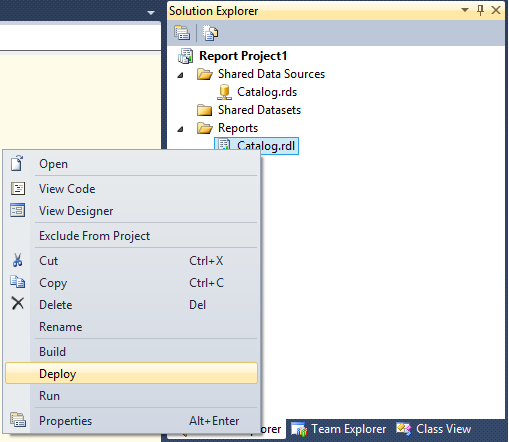Click the Properties icon in Solution Explorer toolbar

coord(182,33)
